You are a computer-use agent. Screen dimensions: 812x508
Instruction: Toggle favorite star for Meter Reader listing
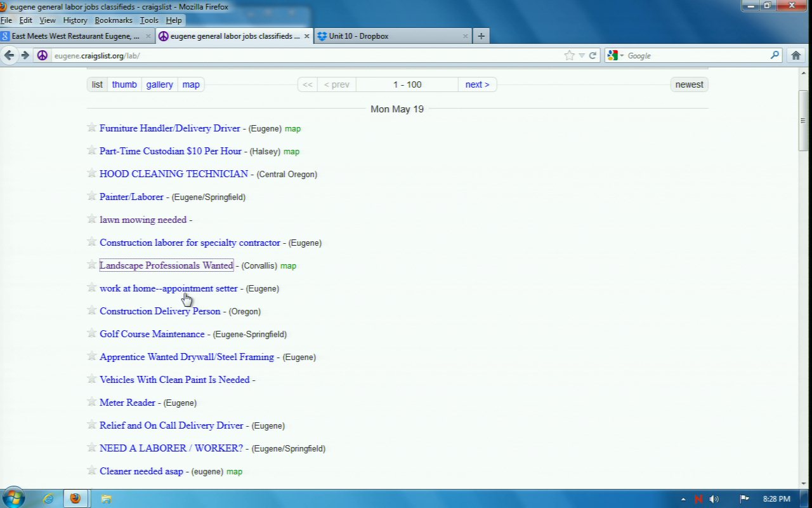[x=92, y=402]
